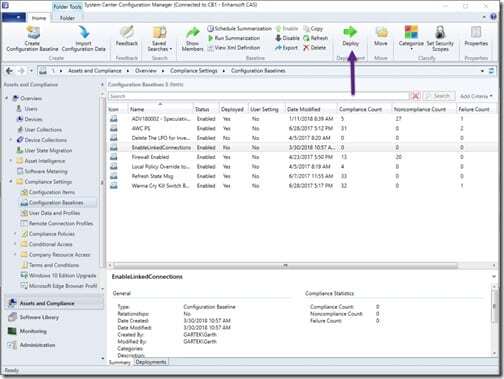Clear search with the X button
The width and height of the screenshot is (504, 379).
[x=416, y=96]
